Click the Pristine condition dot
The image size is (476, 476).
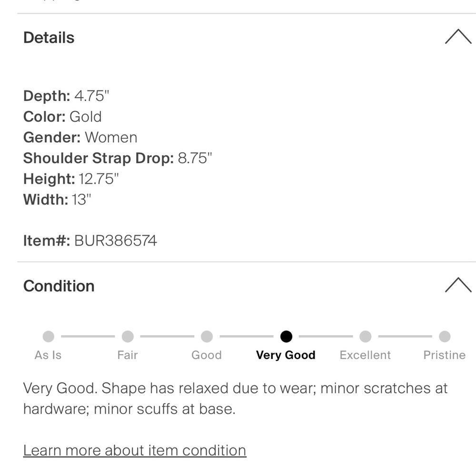[445, 337]
